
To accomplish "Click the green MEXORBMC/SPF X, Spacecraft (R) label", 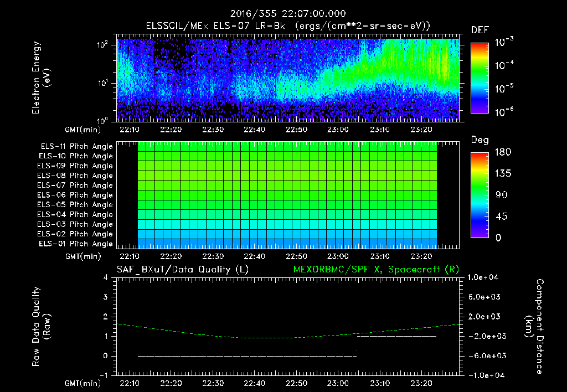I will 376,270.
